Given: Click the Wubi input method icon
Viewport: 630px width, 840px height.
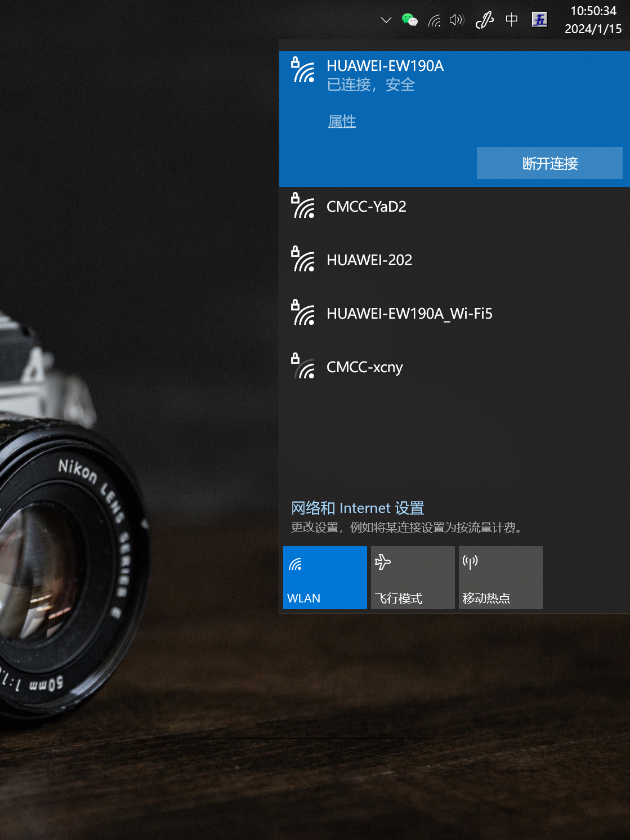Looking at the screenshot, I should coord(539,20).
